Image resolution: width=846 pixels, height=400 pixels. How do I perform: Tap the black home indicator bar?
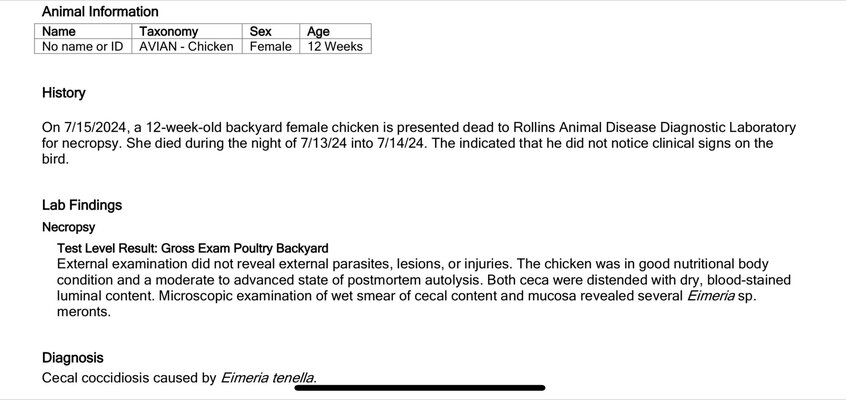pos(420,388)
